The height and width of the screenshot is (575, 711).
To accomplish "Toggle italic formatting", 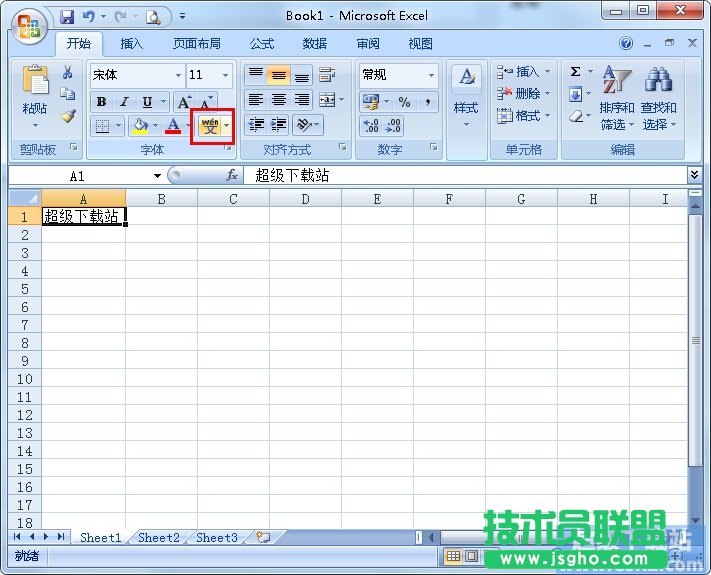I will pyautogui.click(x=125, y=102).
